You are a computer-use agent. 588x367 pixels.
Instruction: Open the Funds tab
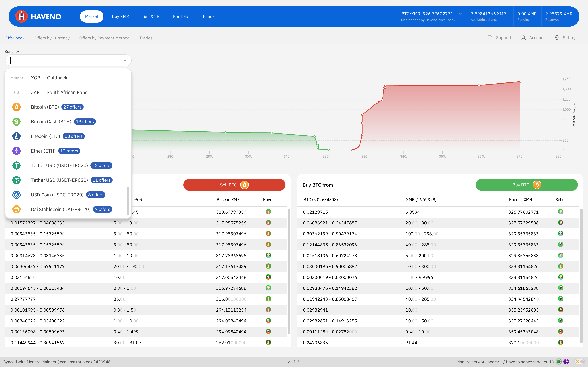[x=209, y=16]
